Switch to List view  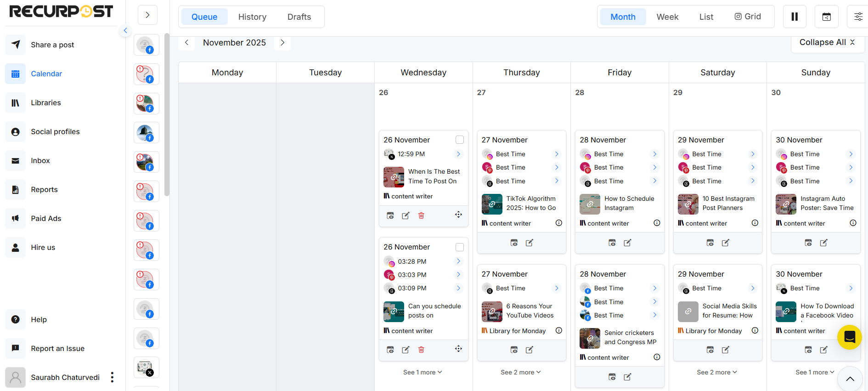click(706, 17)
